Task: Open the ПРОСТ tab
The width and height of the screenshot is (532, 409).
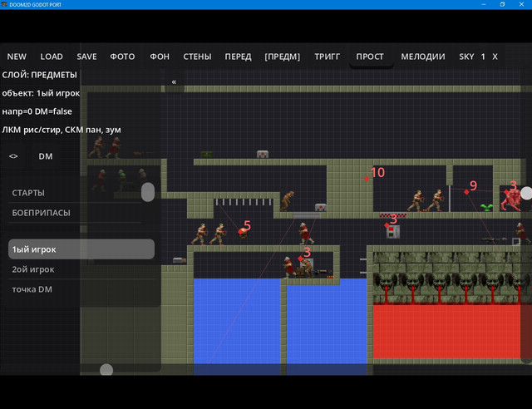Action: click(369, 57)
